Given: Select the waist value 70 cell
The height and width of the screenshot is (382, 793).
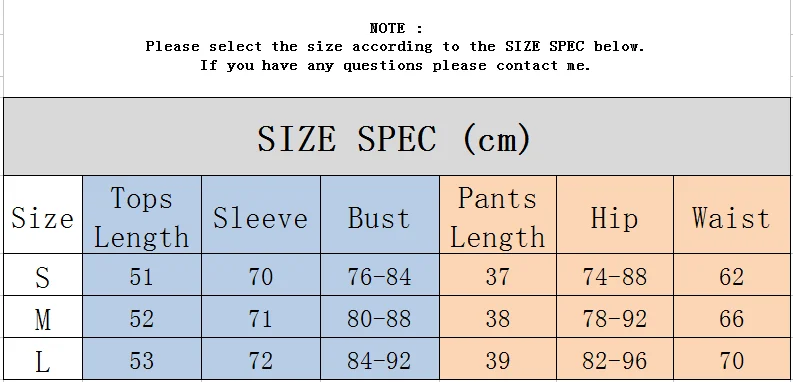Looking at the screenshot, I should [732, 359].
